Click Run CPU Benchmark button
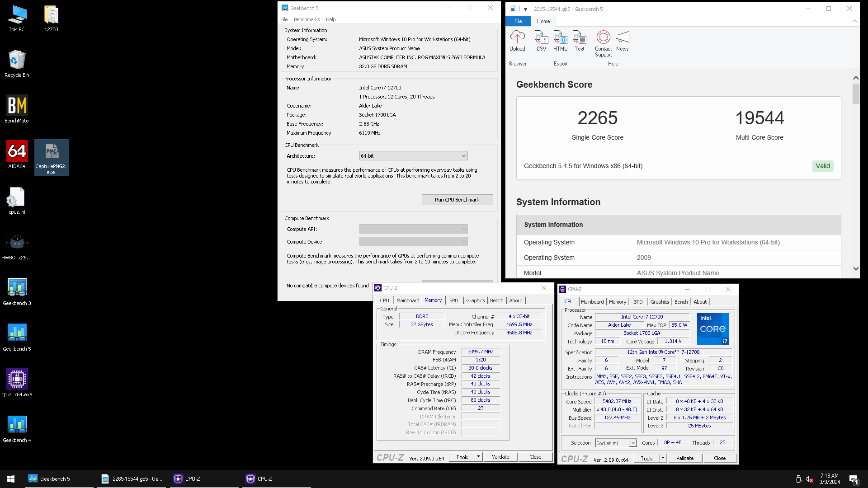868x488 pixels. coord(457,200)
